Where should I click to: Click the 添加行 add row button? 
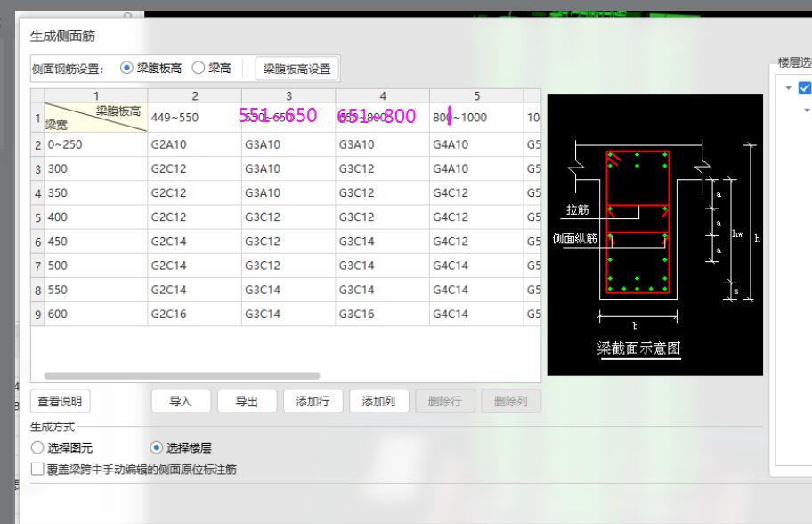click(x=313, y=401)
